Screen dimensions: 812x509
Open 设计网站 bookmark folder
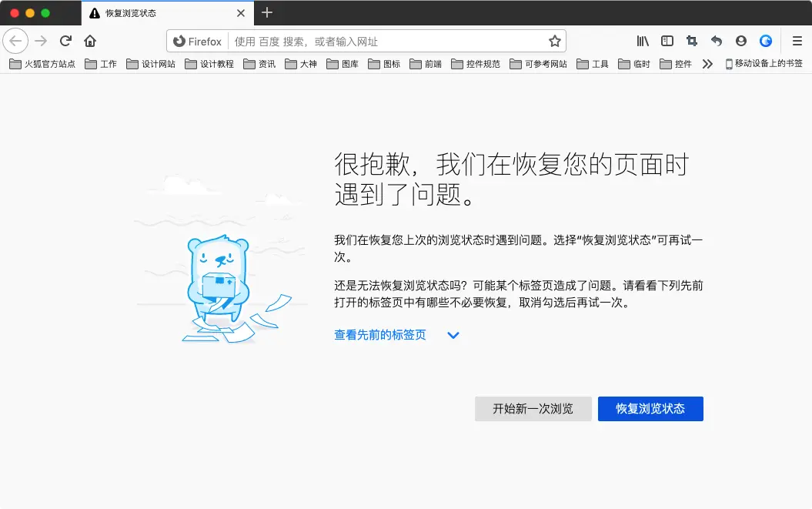coord(151,64)
